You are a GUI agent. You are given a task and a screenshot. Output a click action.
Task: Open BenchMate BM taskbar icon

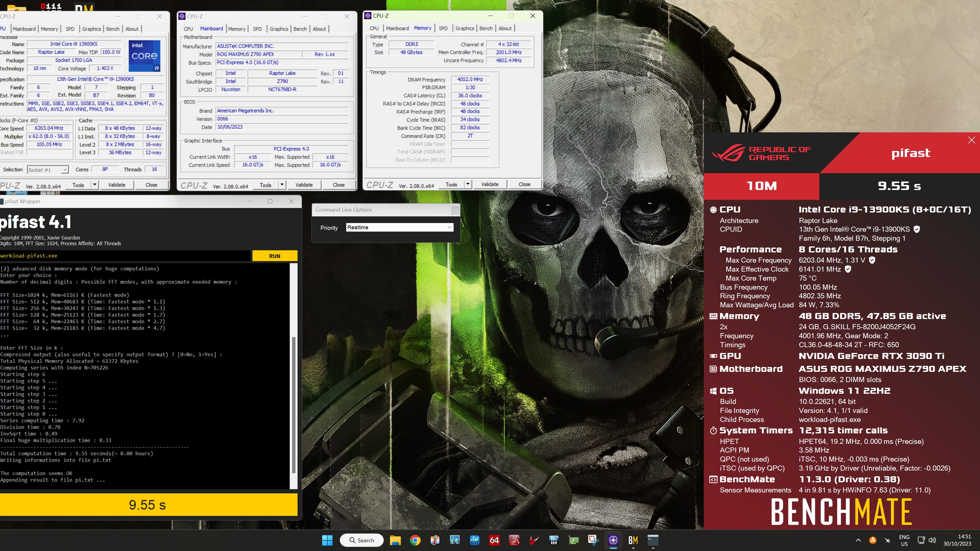[x=633, y=540]
